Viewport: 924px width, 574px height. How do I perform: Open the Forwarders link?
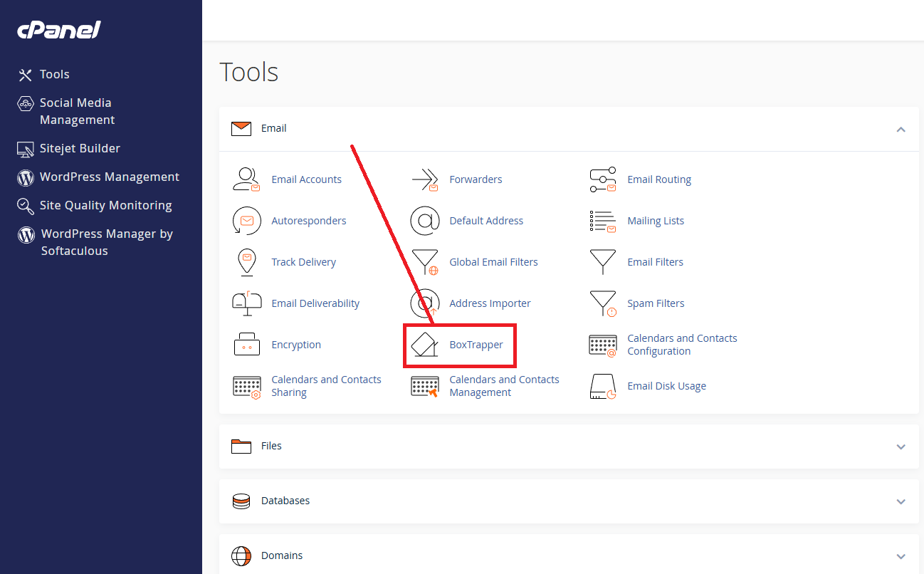coord(476,179)
